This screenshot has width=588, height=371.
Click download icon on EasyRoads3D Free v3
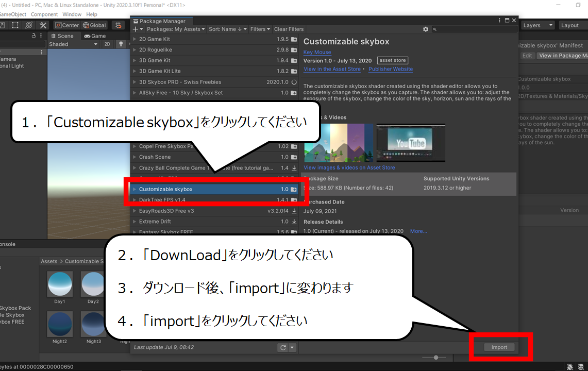coord(294,211)
